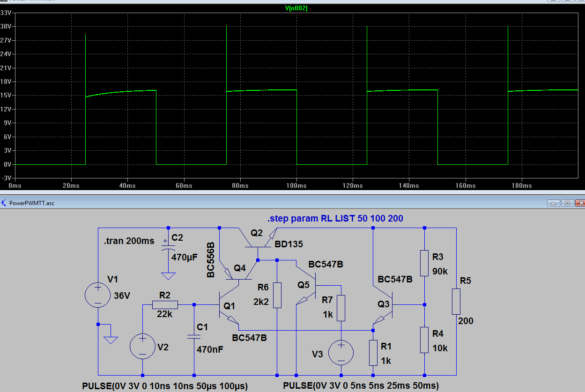Click the 60ms time axis label

[184, 186]
